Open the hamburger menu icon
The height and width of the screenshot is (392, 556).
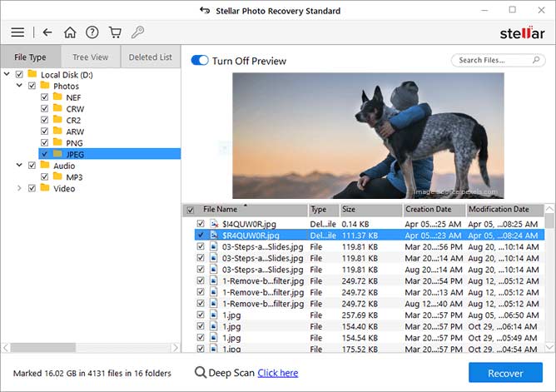pyautogui.click(x=17, y=32)
